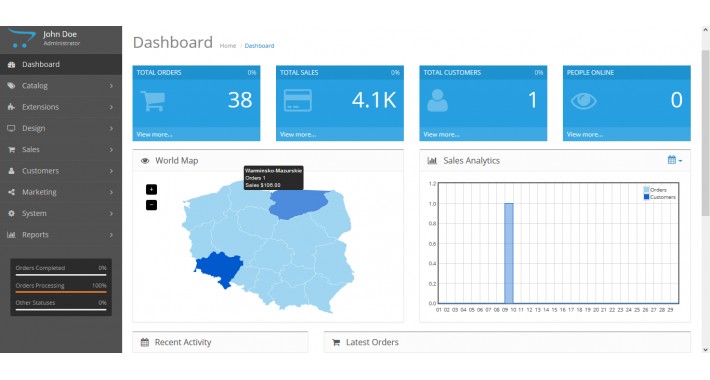710x380 pixels.
Task: Expand the Sales menu chevron
Action: (x=111, y=149)
